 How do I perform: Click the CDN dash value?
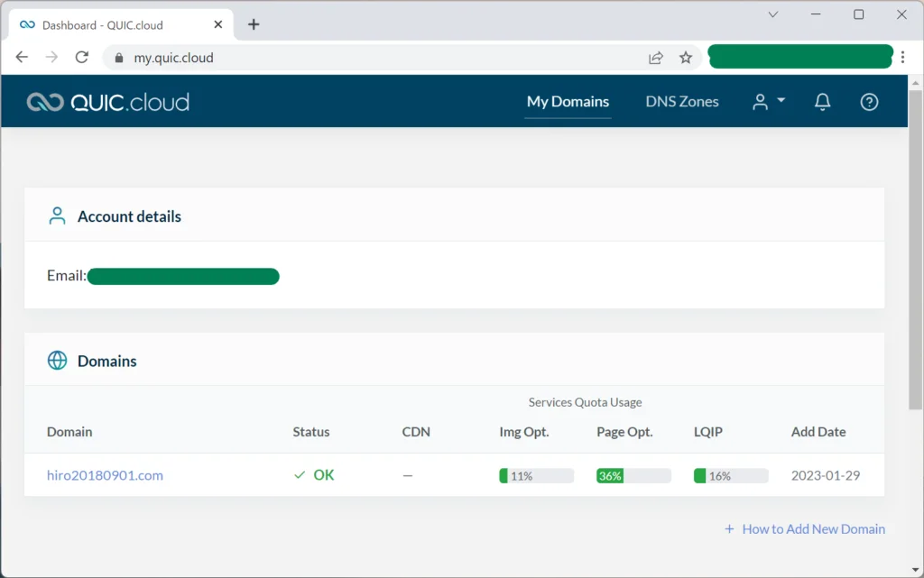pyautogui.click(x=408, y=475)
